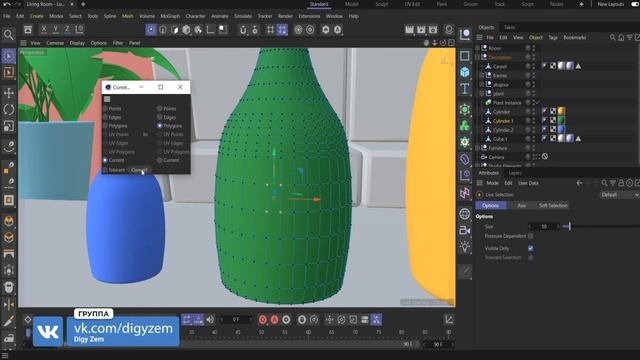Expand the plant object group
Viewport: 640px width, 360px height.
482,93
